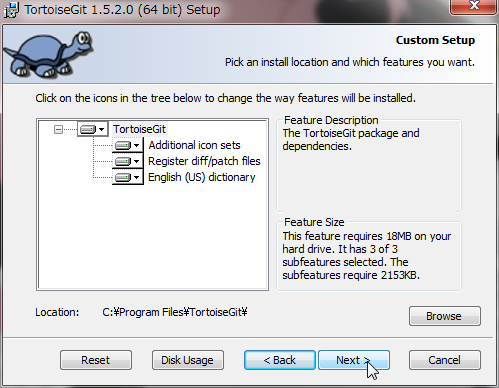Open the TortoiseGit feature install dropdown arrow

pos(102,129)
